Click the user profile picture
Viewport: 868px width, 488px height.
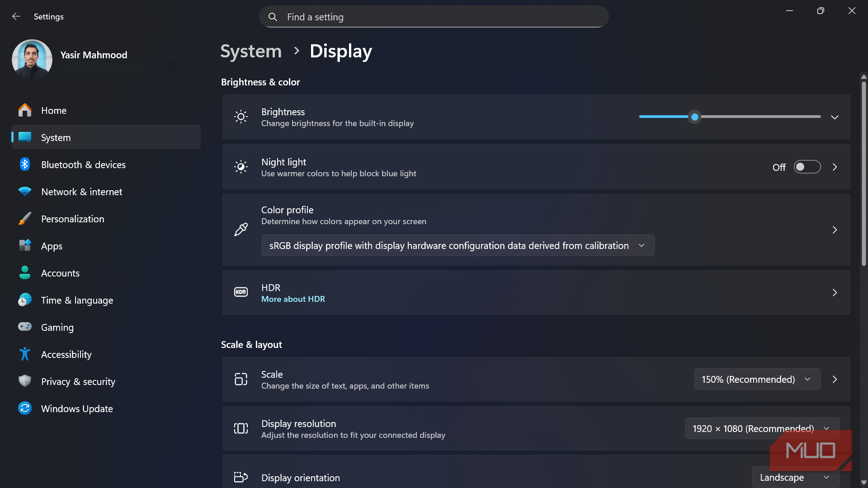tap(32, 59)
